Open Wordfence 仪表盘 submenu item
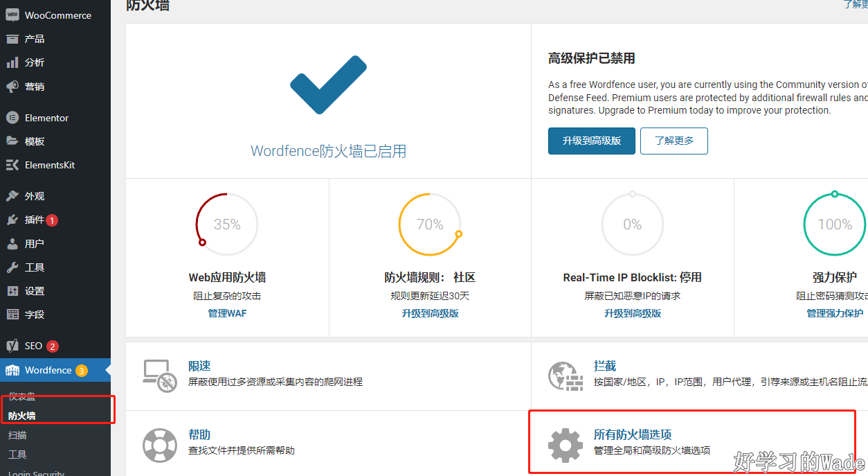The image size is (868, 476). [x=22, y=396]
